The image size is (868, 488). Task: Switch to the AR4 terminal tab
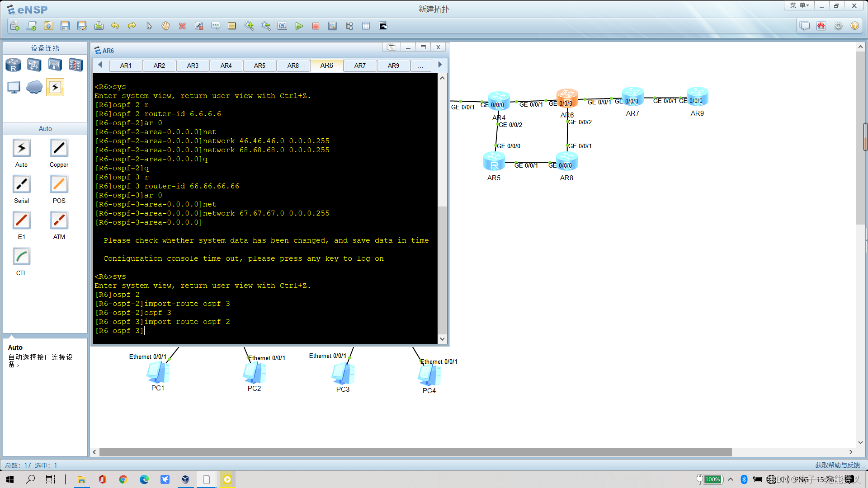click(226, 66)
